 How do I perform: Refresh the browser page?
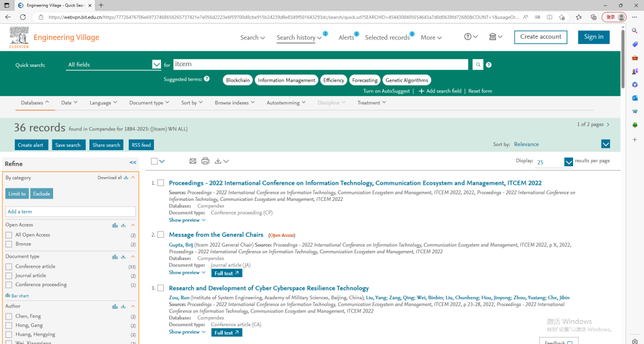tap(23, 17)
